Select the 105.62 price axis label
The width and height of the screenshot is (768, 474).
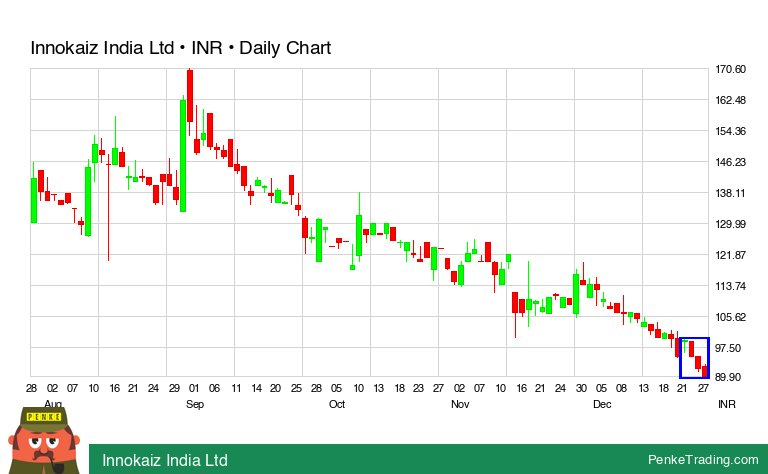pyautogui.click(x=730, y=317)
